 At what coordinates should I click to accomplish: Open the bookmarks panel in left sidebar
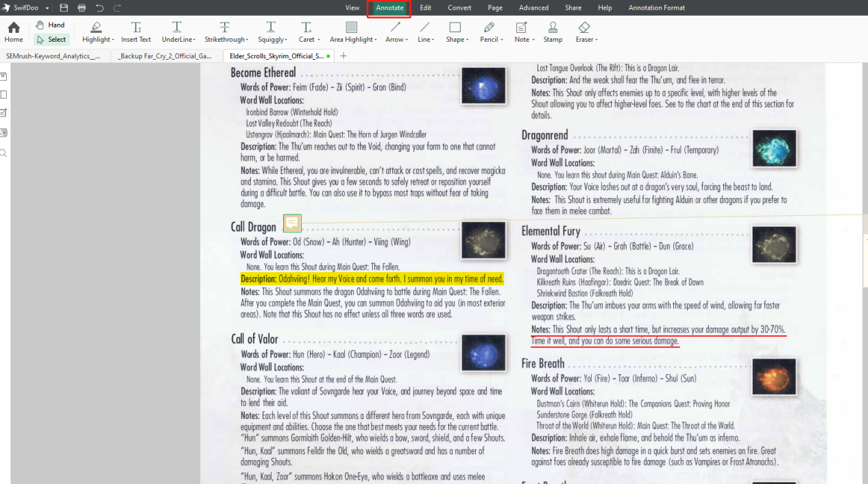[x=4, y=76]
